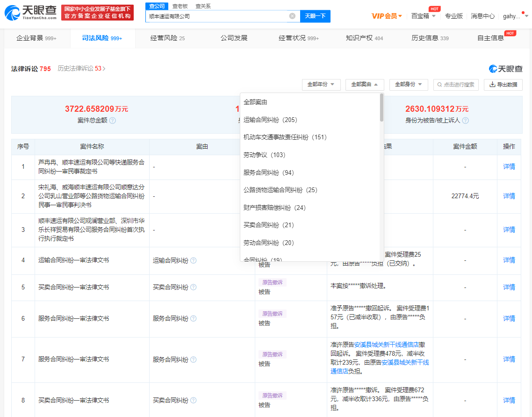Open 详情 for row 8 case
This screenshot has height=417, width=532.
click(x=509, y=400)
